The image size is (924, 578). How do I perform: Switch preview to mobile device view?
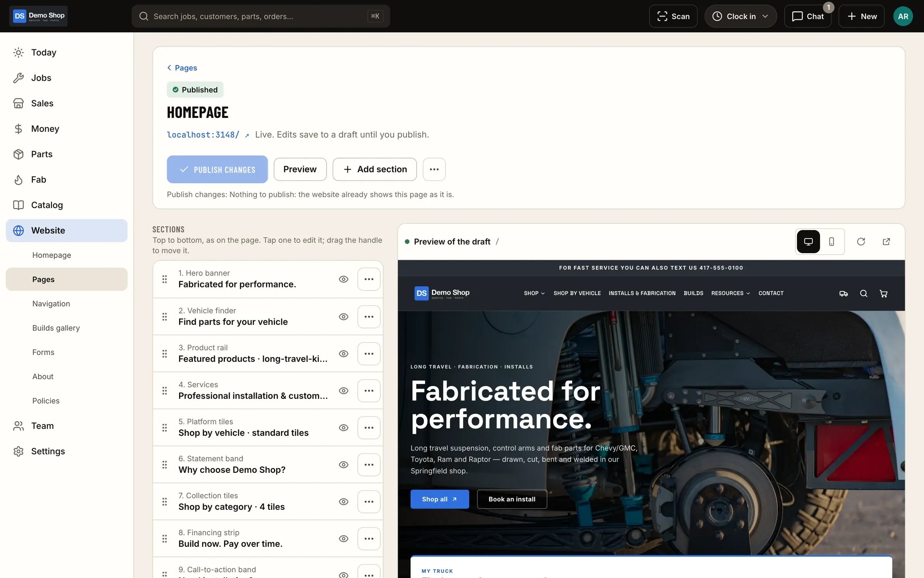click(832, 242)
